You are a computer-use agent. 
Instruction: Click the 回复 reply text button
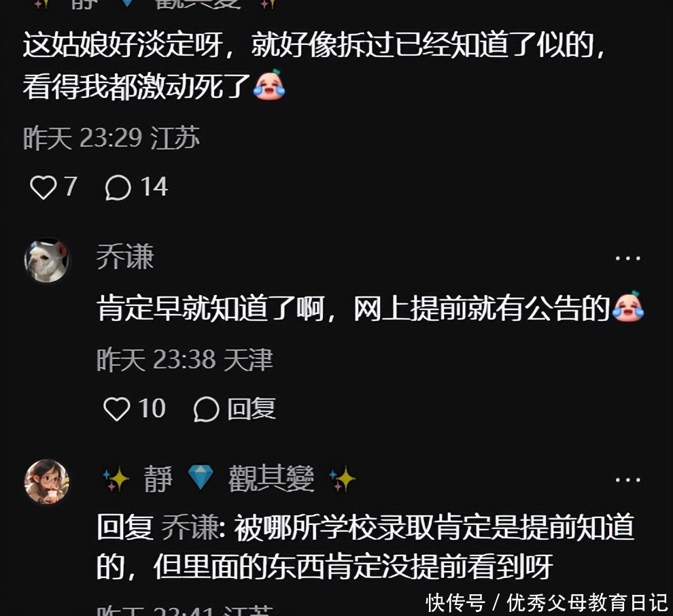tap(252, 409)
